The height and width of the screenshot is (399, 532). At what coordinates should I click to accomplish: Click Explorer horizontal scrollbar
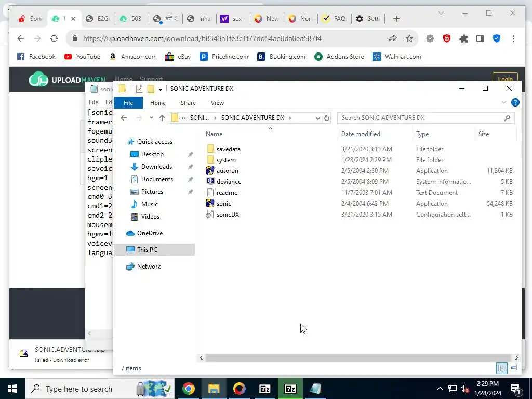(358, 357)
